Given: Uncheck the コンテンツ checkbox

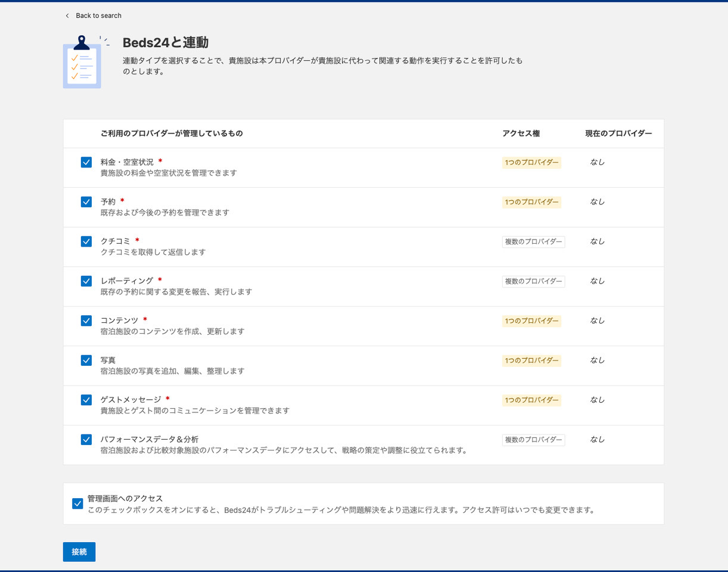Looking at the screenshot, I should pos(86,321).
